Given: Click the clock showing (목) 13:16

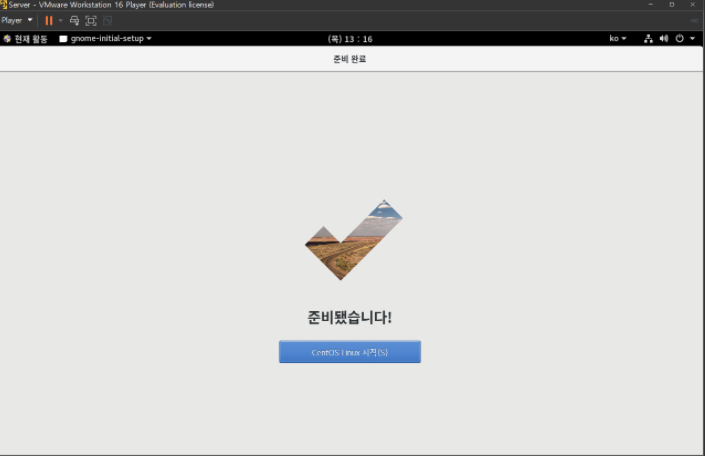Looking at the screenshot, I should pos(350,39).
